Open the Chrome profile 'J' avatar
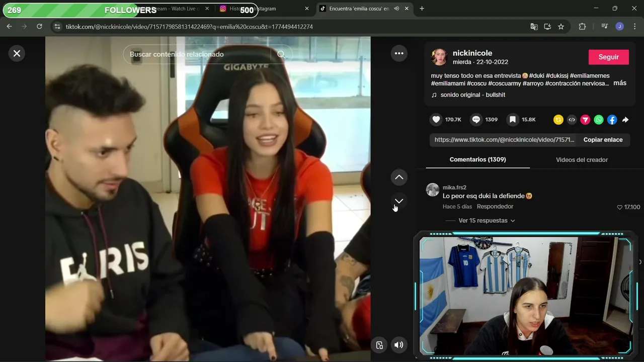Image resolution: width=644 pixels, height=362 pixels. (x=619, y=27)
